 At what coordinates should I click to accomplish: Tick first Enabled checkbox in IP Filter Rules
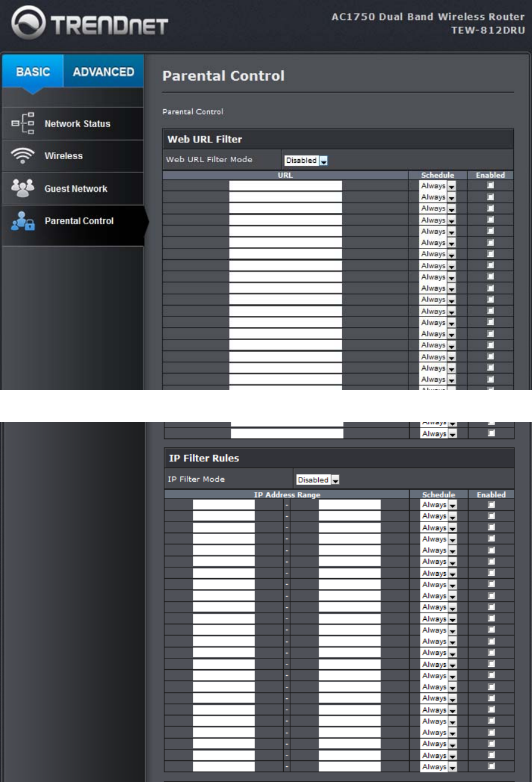490,505
